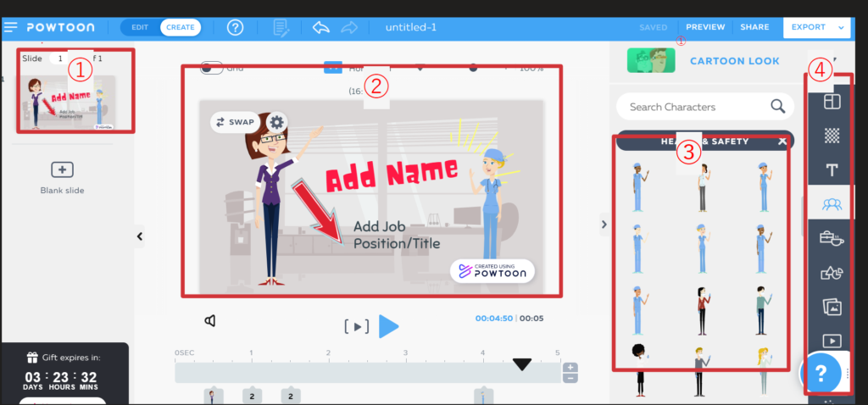Remove the HEALTH & SAFETY filter tag
This screenshot has height=405, width=868.
point(782,141)
